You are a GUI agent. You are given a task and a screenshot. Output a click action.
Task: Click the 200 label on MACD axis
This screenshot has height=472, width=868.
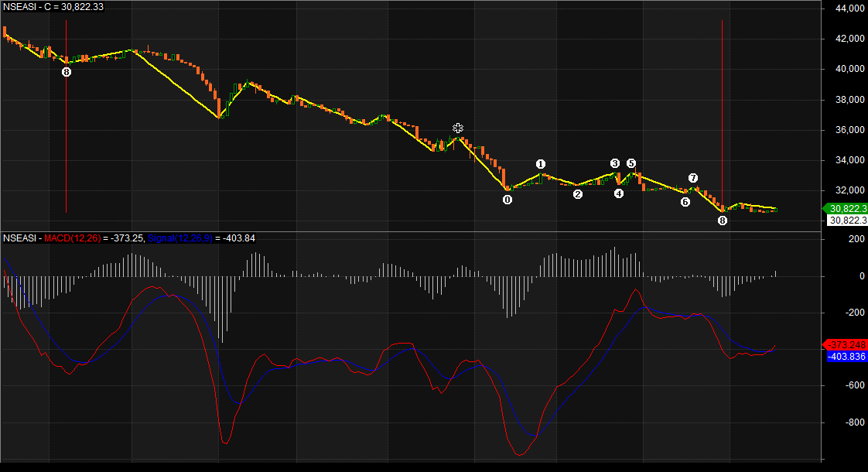click(x=856, y=239)
